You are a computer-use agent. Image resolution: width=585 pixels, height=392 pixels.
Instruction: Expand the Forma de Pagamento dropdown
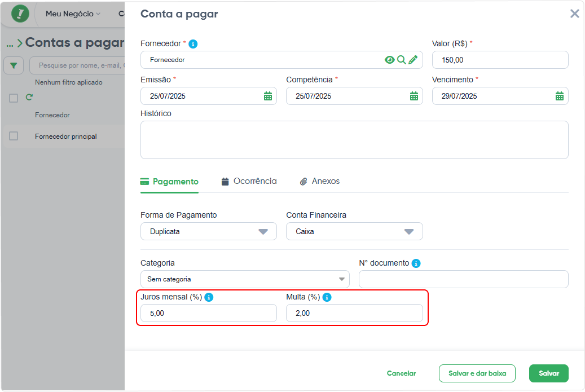(209, 231)
